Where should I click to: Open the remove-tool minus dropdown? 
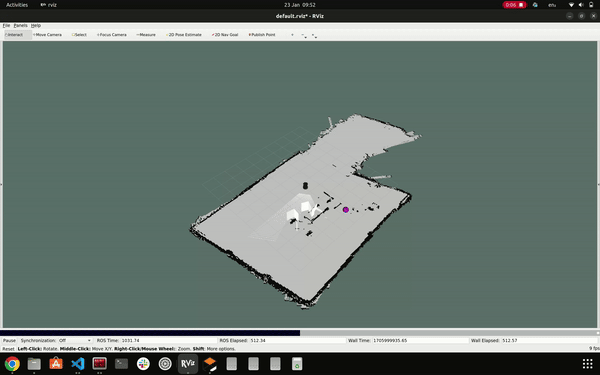[304, 35]
